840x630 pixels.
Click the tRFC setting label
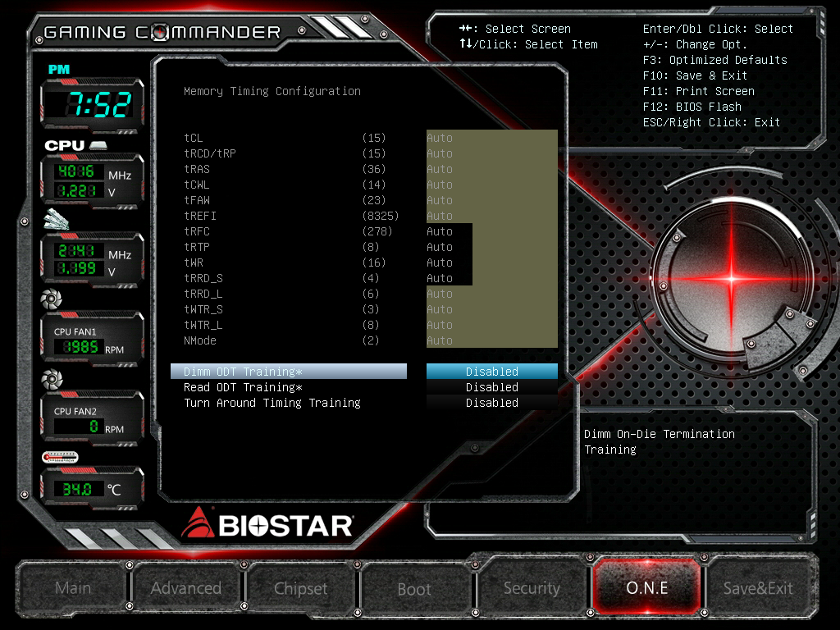click(197, 231)
